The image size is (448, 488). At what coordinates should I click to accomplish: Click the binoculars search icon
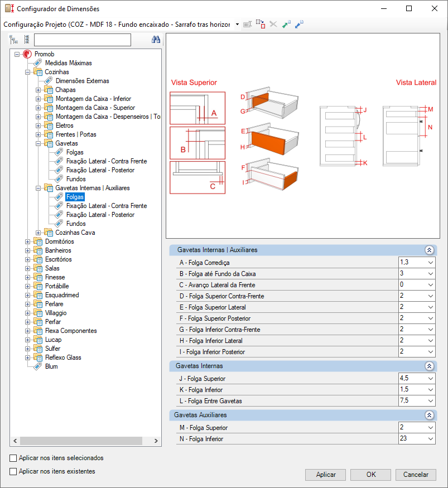(x=156, y=40)
